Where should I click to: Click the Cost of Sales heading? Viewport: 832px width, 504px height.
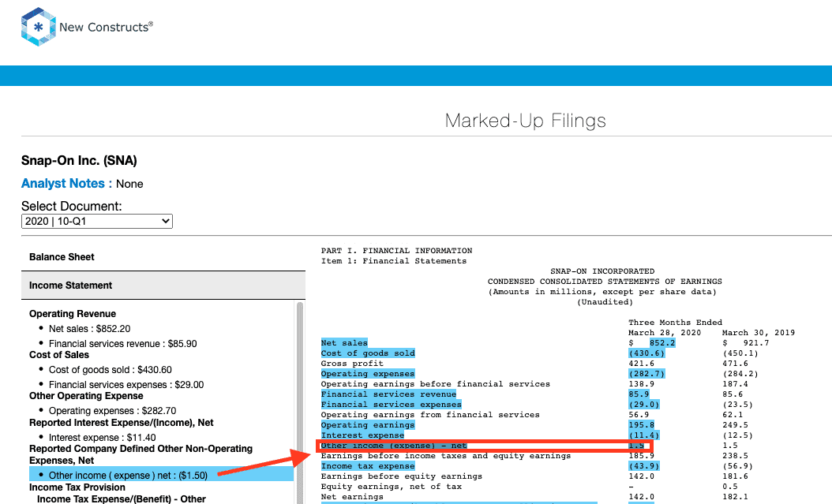[x=59, y=355]
